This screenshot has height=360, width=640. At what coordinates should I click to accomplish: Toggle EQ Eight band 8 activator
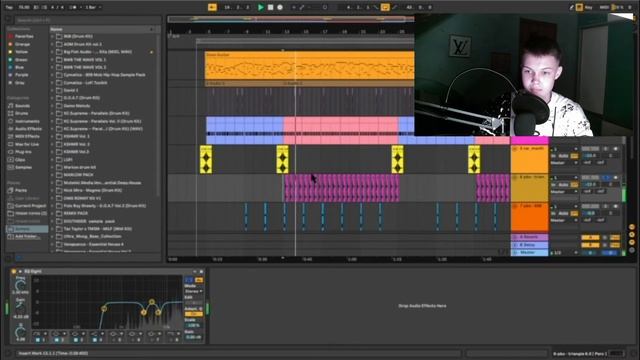click(x=171, y=340)
